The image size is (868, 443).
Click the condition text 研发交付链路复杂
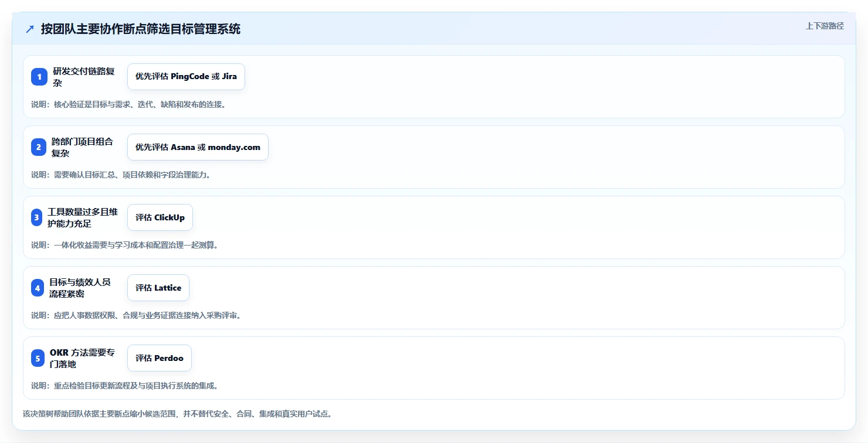[84, 77]
